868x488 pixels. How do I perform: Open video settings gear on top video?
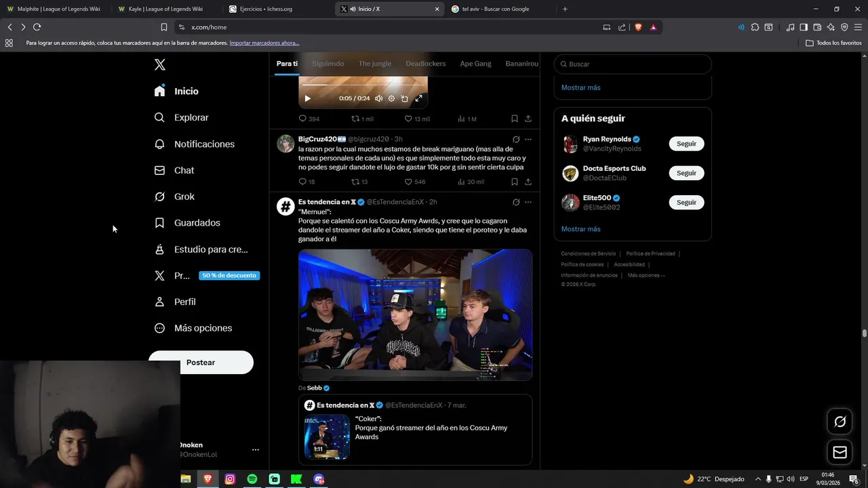pos(391,98)
